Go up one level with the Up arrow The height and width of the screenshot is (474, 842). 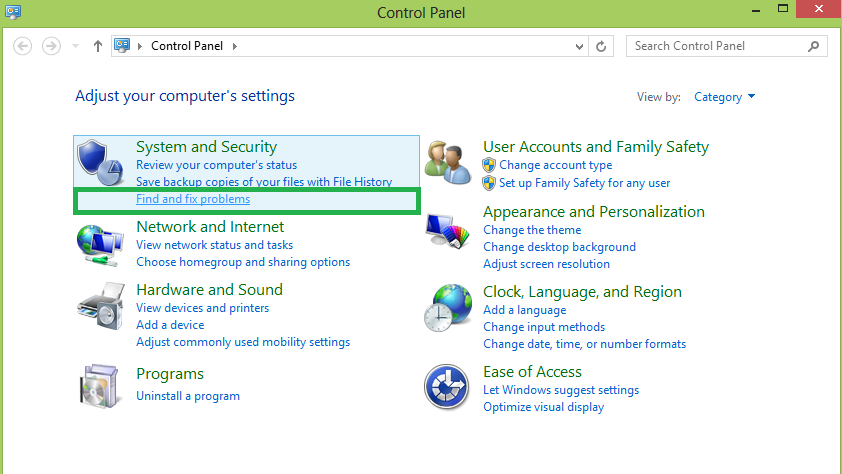tap(97, 46)
